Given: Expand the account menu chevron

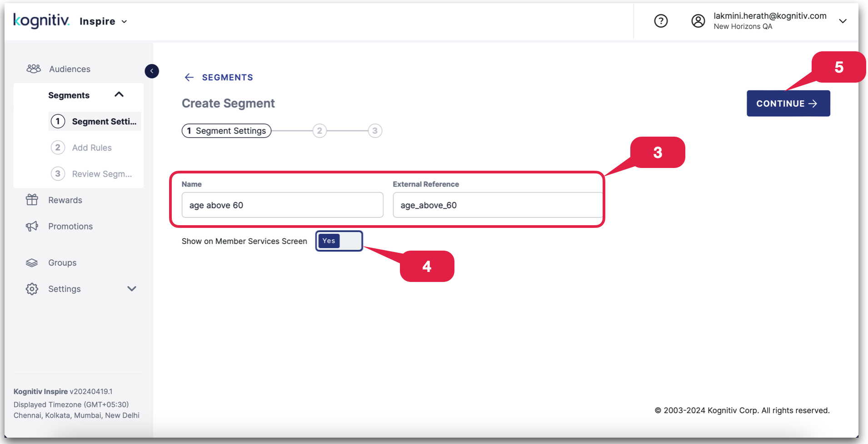Looking at the screenshot, I should [843, 21].
